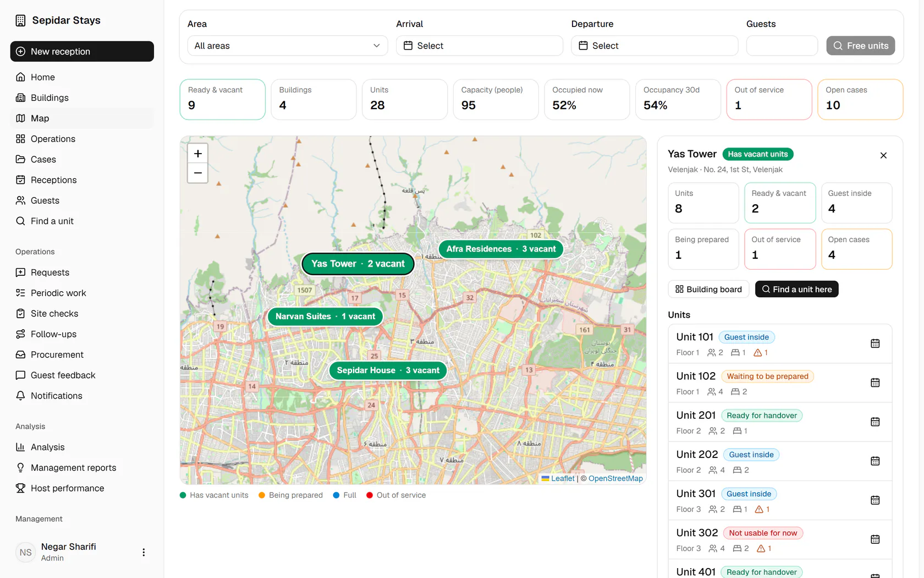Click warning triangle icon on Unit 301
Screen dimensions: 924x578
[759, 510]
